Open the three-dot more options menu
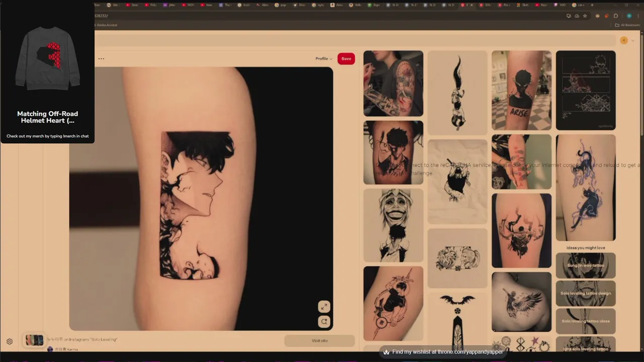The height and width of the screenshot is (362, 644). [x=101, y=59]
